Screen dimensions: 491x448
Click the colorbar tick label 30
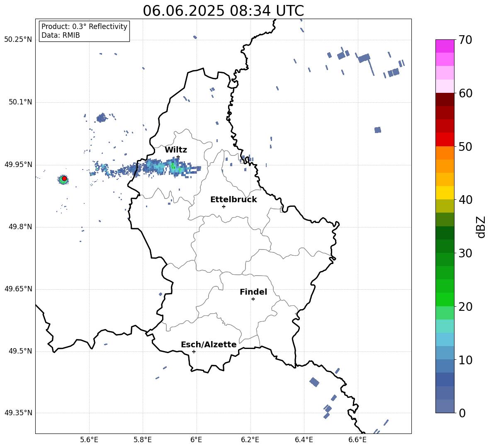point(465,253)
